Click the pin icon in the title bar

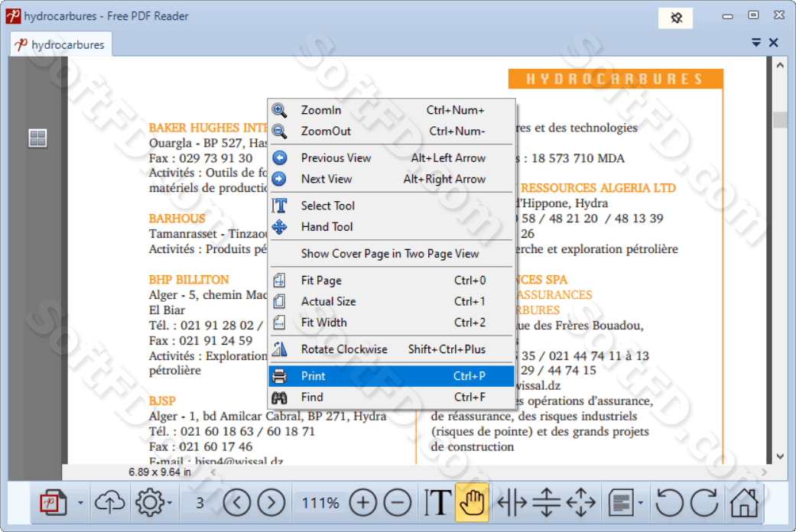pyautogui.click(x=676, y=18)
